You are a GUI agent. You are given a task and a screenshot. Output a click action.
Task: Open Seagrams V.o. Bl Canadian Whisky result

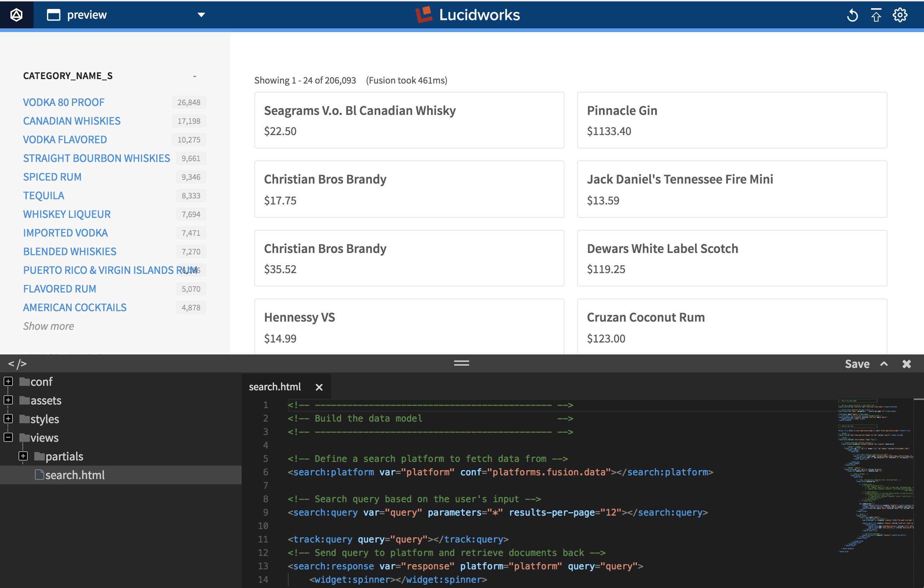(x=409, y=120)
